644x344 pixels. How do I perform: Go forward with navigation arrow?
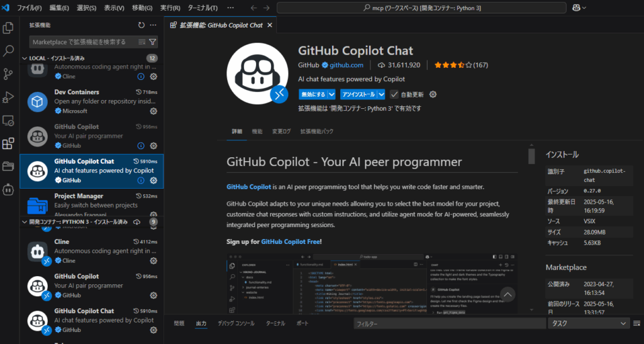[267, 8]
